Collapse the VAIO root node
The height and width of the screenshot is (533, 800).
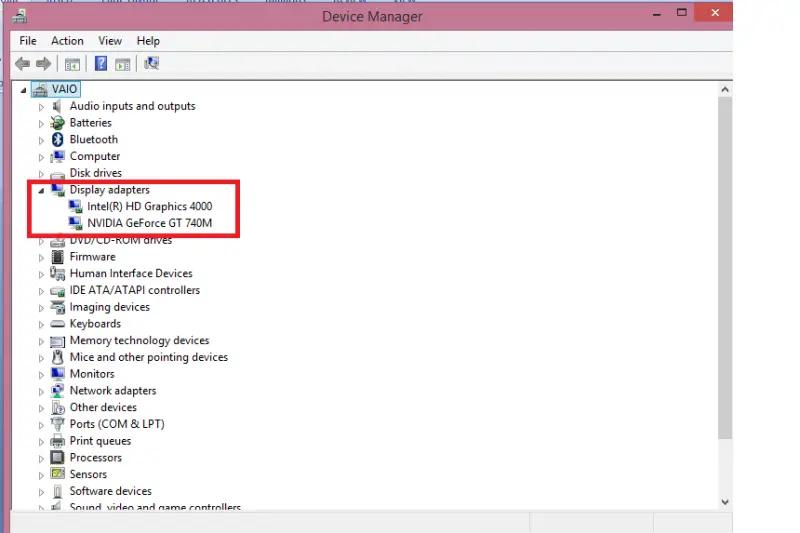23,90
